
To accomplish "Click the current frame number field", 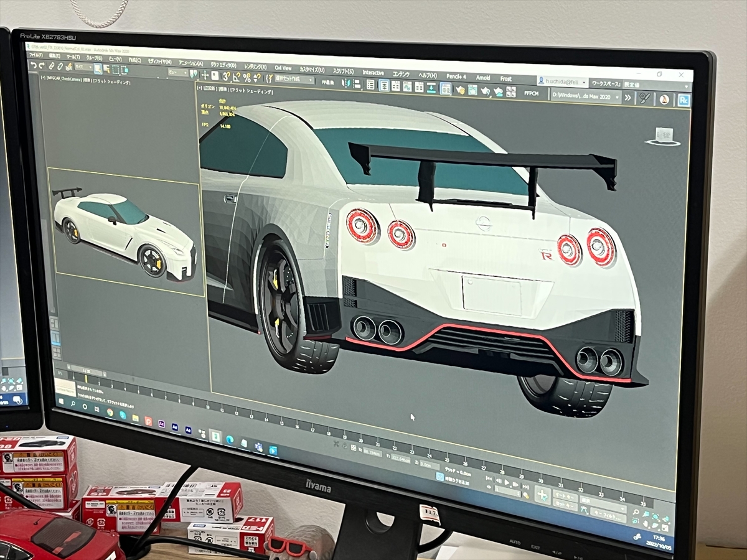I will pyautogui.click(x=507, y=492).
